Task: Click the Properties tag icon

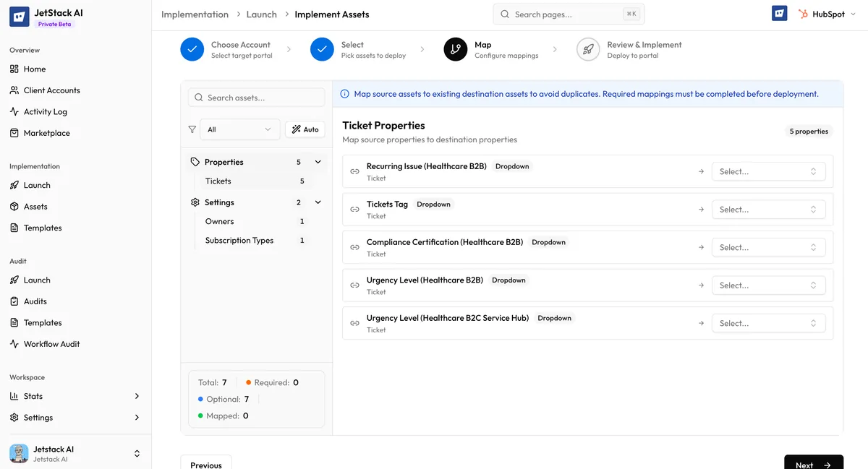Action: 195,161
